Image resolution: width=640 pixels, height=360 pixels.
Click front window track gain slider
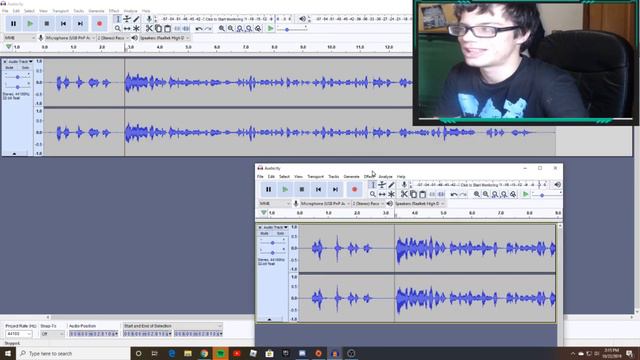(x=272, y=243)
